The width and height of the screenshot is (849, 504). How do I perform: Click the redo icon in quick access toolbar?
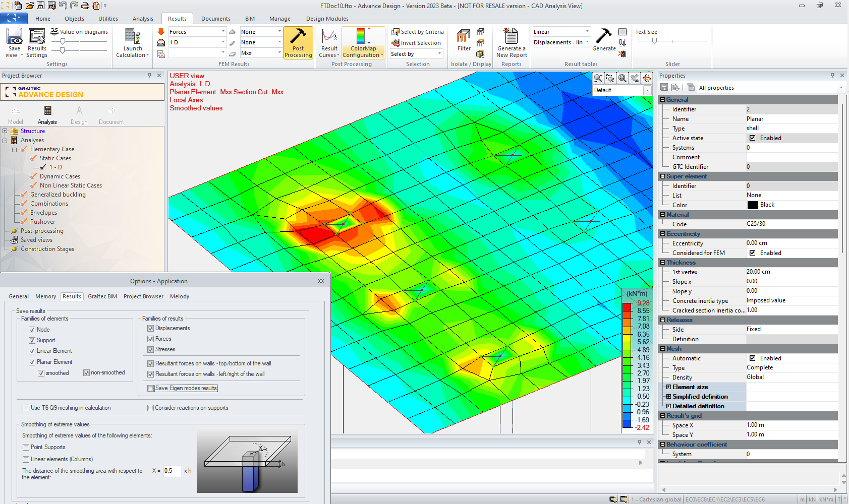(x=74, y=6)
